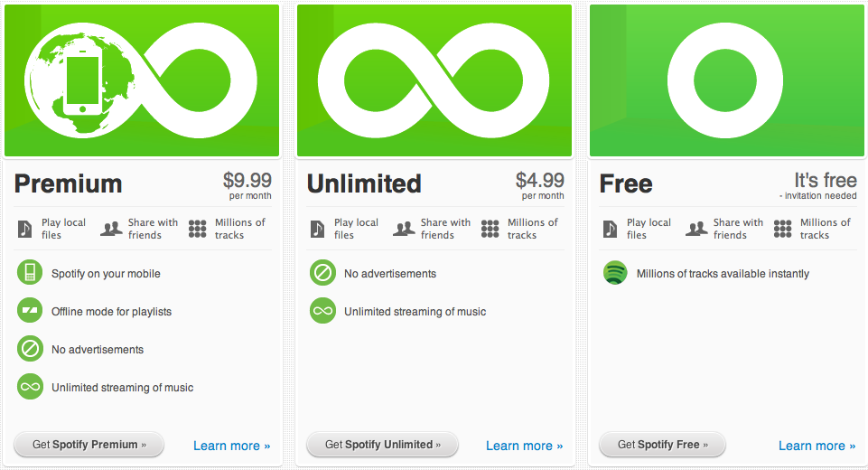Click the Free plan circle banner
Screen dimensions: 868x470
tap(727, 80)
